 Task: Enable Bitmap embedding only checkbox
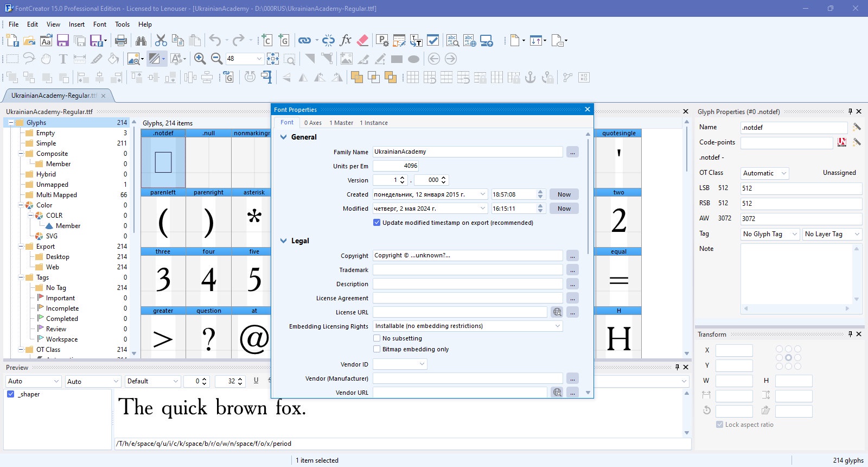pyautogui.click(x=376, y=349)
